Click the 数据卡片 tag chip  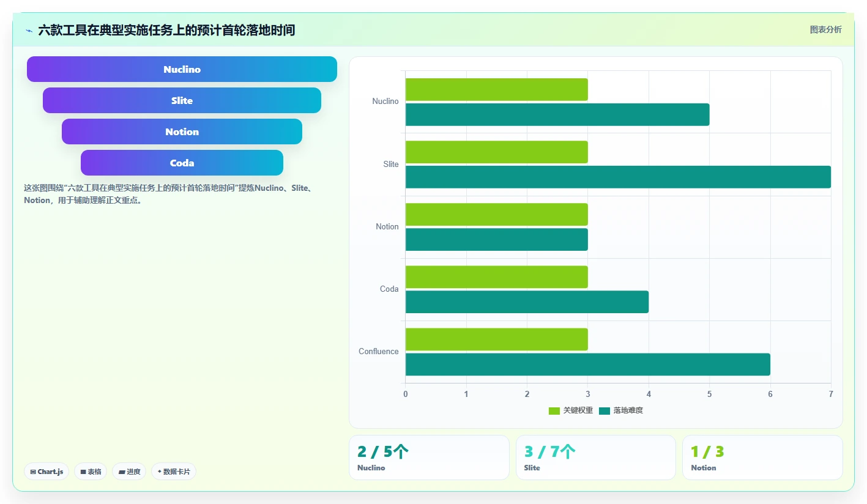(x=174, y=472)
